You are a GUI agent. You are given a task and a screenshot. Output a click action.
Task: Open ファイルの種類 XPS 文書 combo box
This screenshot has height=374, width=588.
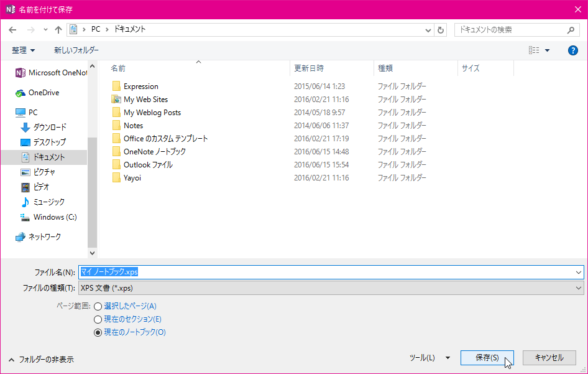(x=331, y=288)
